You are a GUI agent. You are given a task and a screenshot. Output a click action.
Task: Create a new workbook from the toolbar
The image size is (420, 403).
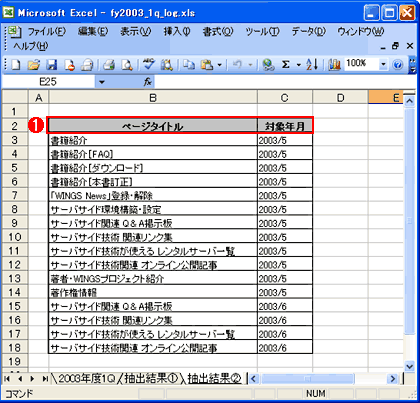[x=15, y=64]
